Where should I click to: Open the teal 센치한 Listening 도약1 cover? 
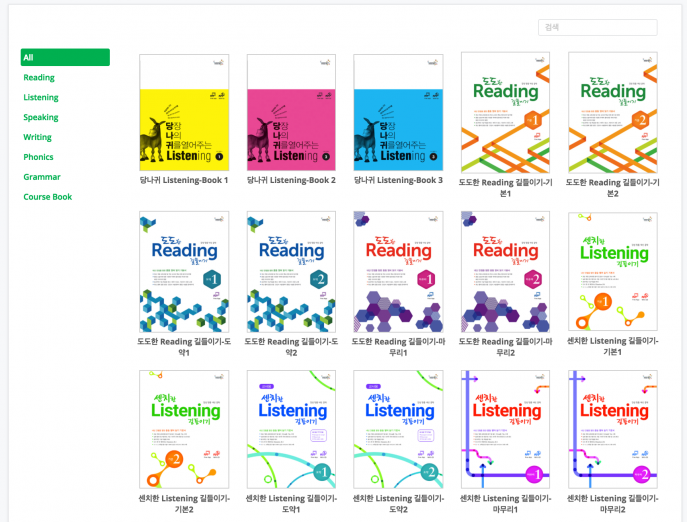[291, 430]
